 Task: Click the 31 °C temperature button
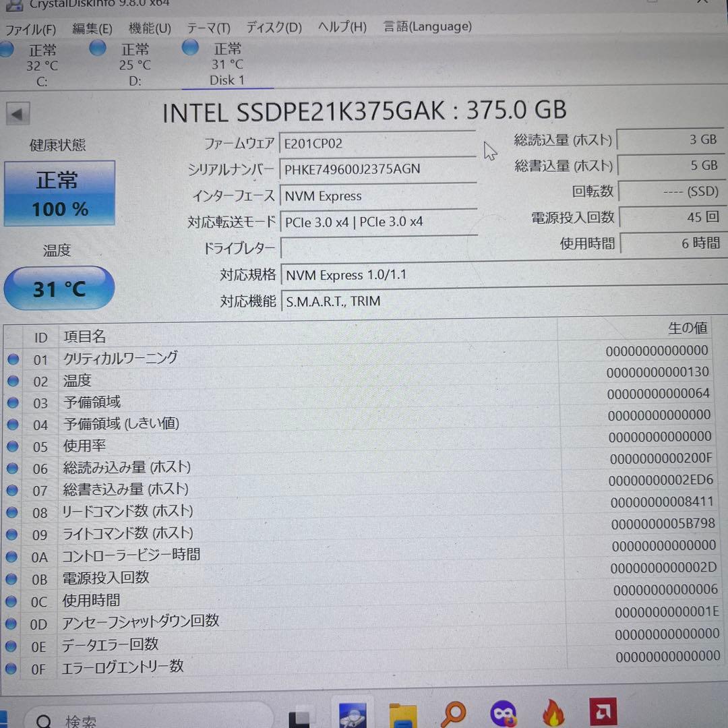[59, 289]
